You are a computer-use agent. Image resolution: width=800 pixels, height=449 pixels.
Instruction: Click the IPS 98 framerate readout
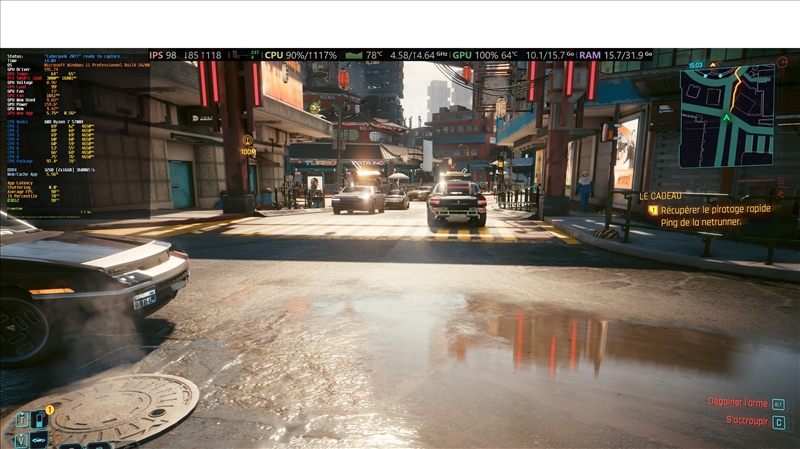coord(163,55)
